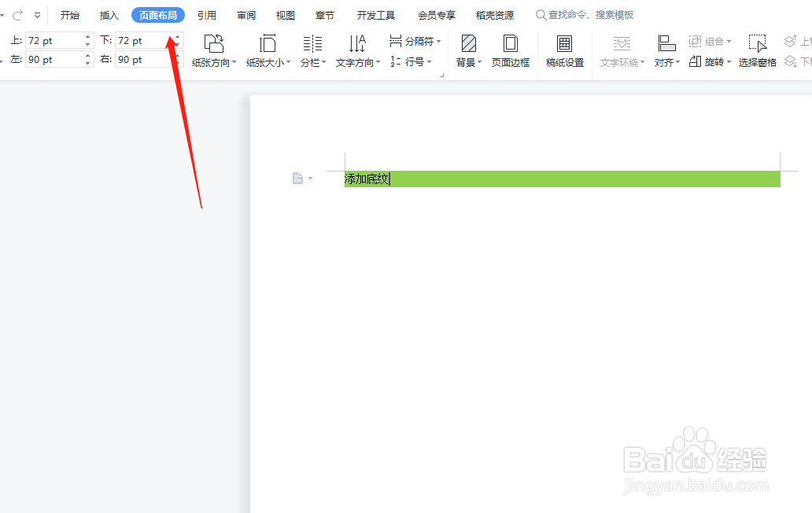Image resolution: width=812 pixels, height=513 pixels.
Task: Click the 旋转 rotate icon
Action: pos(695,61)
